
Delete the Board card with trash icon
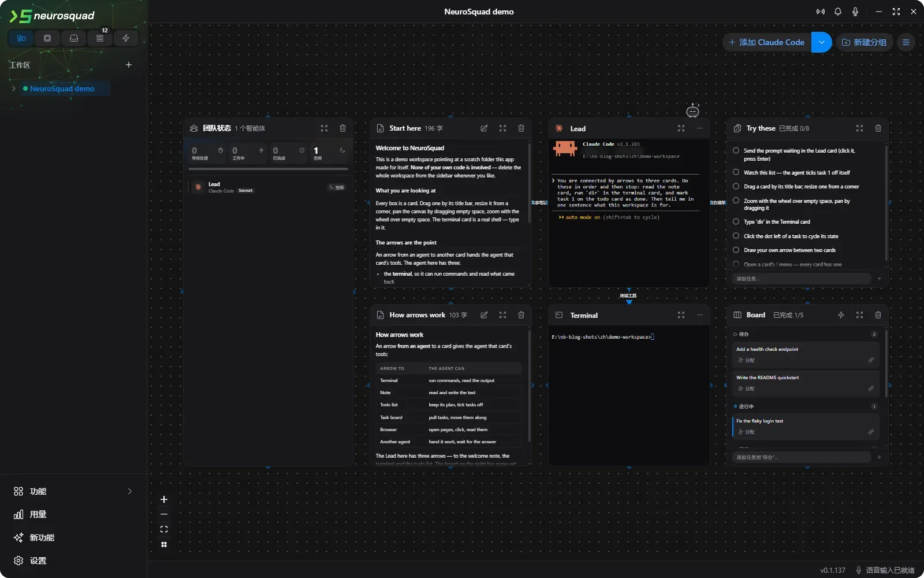tap(878, 315)
